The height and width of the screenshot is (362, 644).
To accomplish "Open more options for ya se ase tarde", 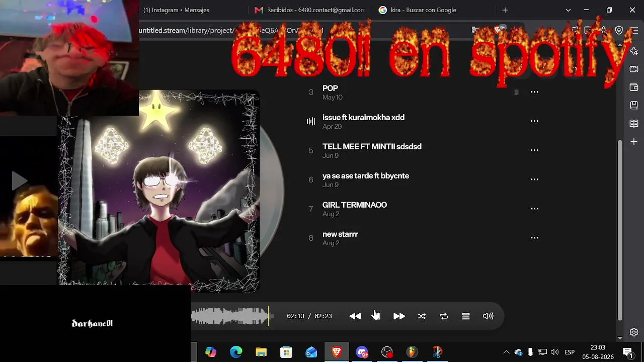I will click(534, 179).
